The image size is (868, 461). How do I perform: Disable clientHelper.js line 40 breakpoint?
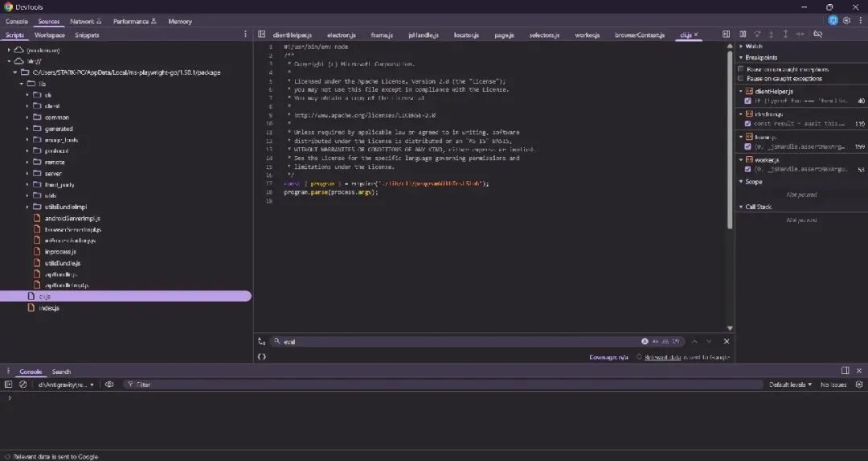click(748, 101)
